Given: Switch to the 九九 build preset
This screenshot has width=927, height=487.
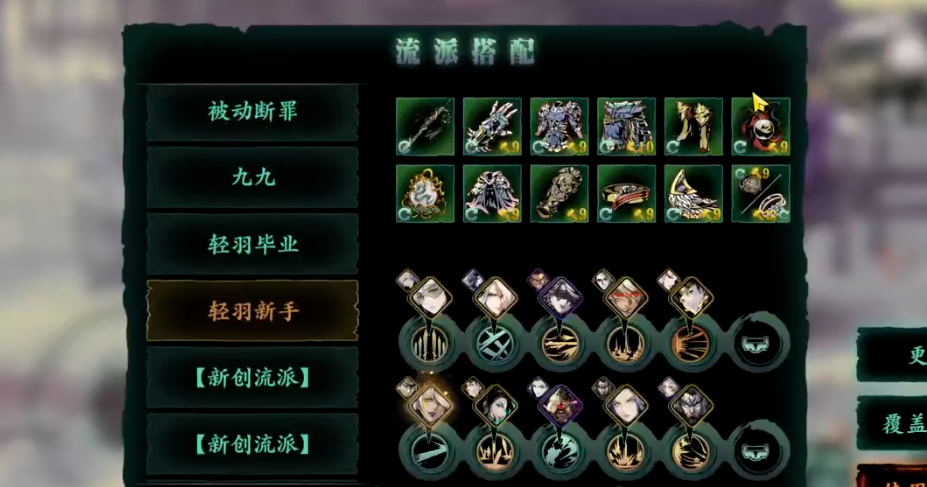Looking at the screenshot, I should pyautogui.click(x=252, y=178).
